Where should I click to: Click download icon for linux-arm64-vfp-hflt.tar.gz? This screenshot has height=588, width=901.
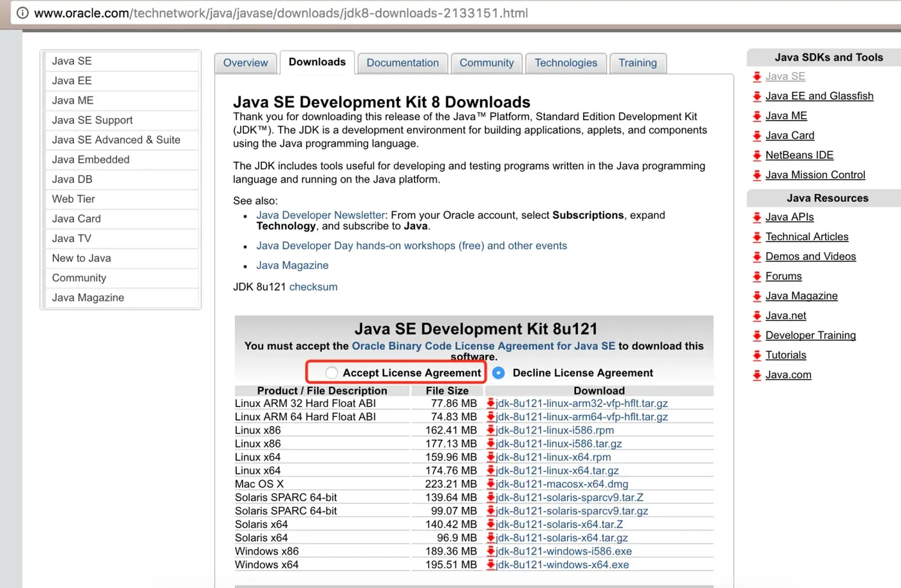(490, 417)
